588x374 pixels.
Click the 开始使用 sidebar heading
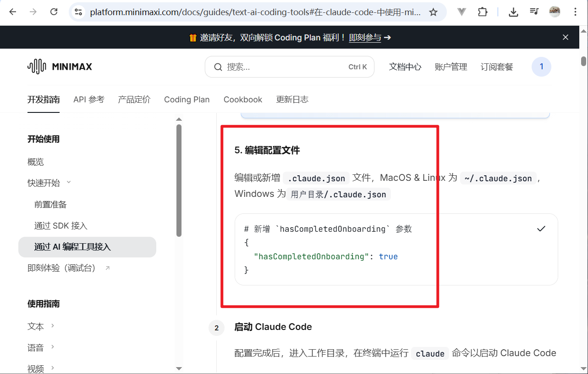point(44,139)
